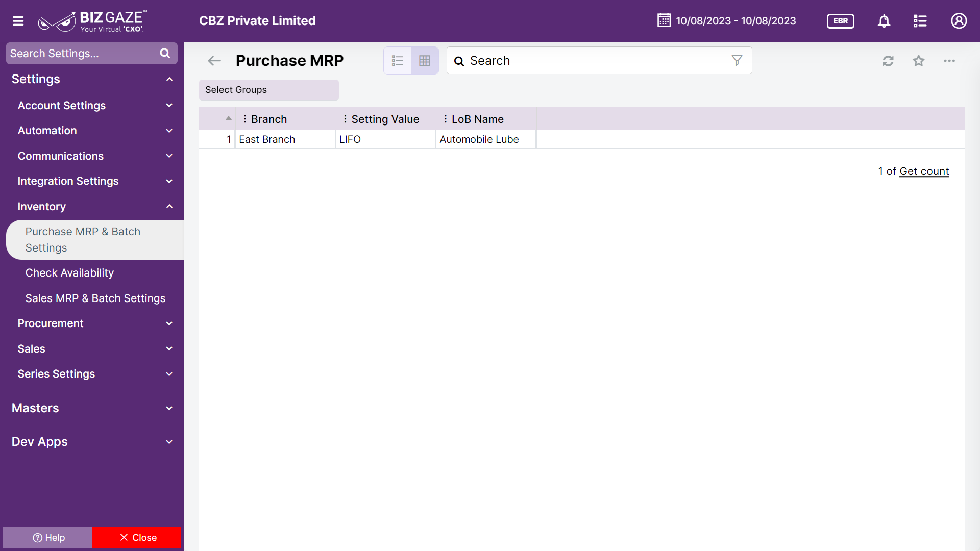Open Setting Value column options dots

point(345,119)
